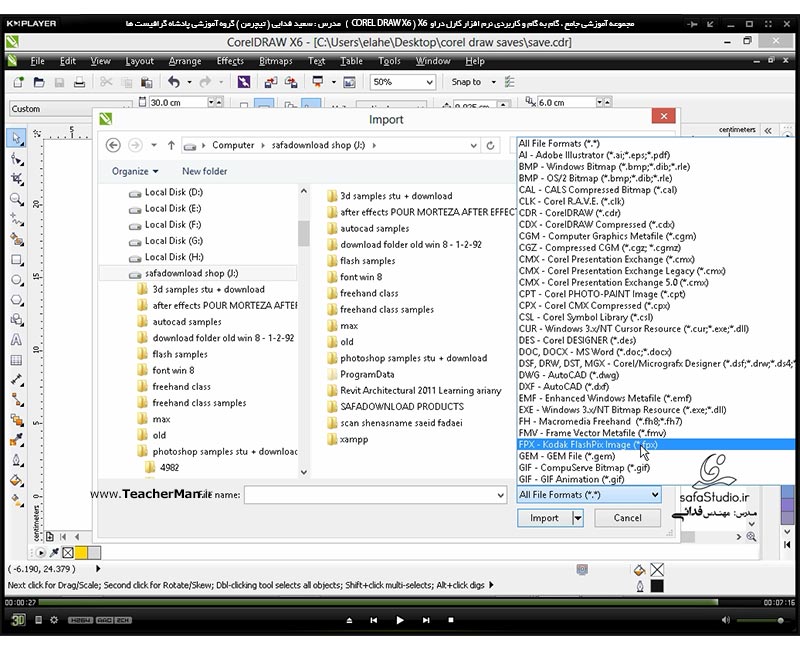Click the Import button in the dialog
This screenshot has width=800, height=650.
click(x=544, y=518)
